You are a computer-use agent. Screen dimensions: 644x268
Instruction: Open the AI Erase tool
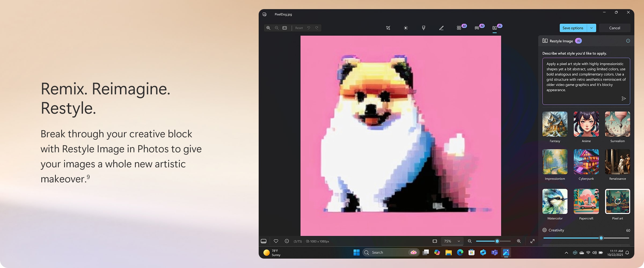coord(459,28)
